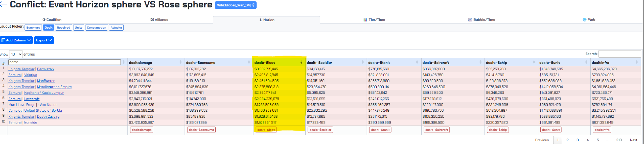The image size is (644, 144).
Task: Sort by the dealt:~$aircraft column header
Action: 453,63
